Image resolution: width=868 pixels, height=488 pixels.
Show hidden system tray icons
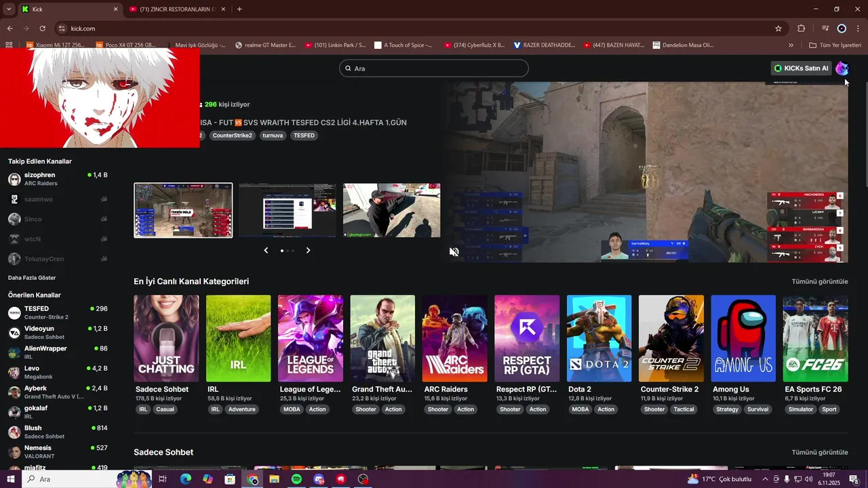pyautogui.click(x=766, y=479)
